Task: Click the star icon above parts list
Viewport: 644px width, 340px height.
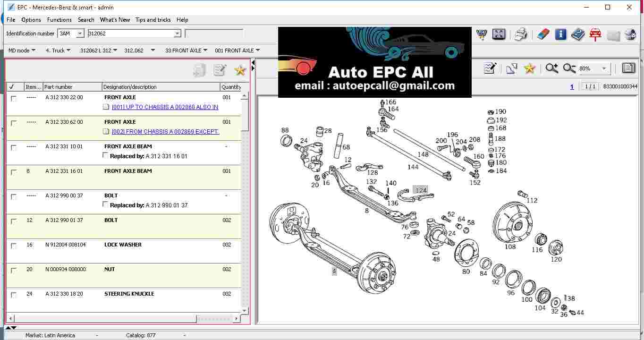Action: (240, 70)
